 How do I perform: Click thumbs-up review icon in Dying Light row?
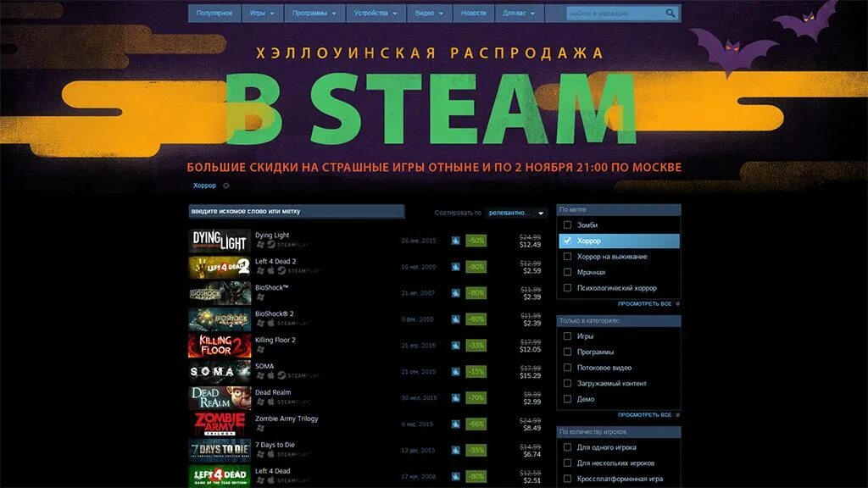pyautogui.click(x=455, y=241)
